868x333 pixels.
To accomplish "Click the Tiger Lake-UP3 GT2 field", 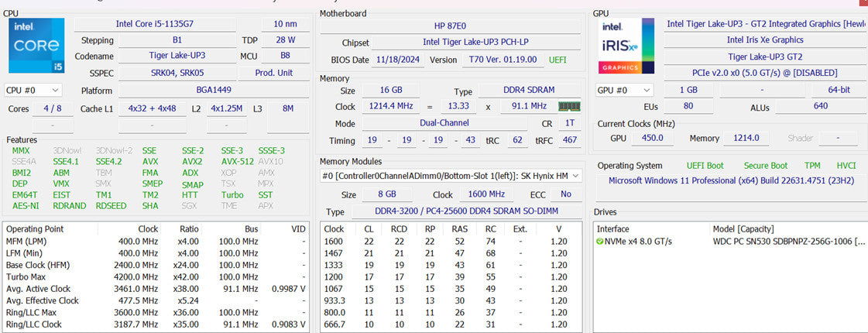I will pos(765,57).
